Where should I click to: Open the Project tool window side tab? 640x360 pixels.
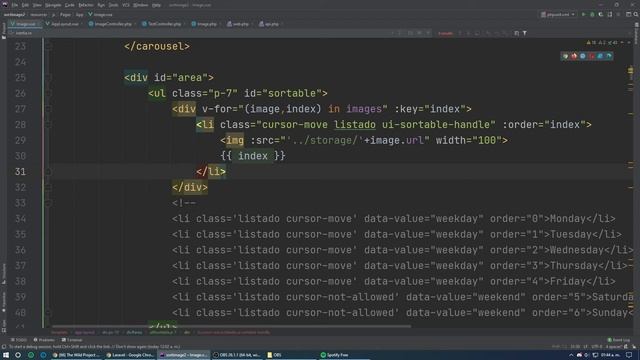pos(4,31)
